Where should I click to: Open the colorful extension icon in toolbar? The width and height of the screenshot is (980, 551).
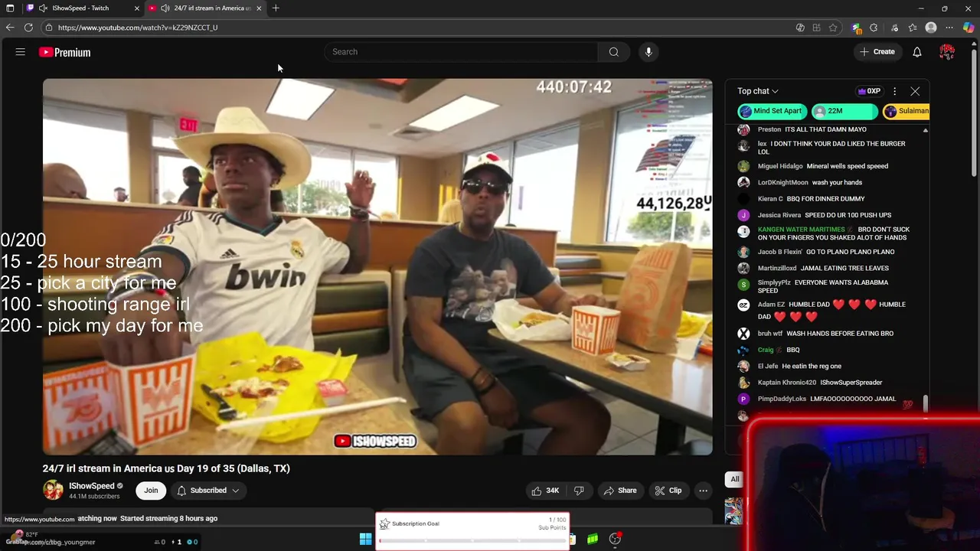(856, 28)
